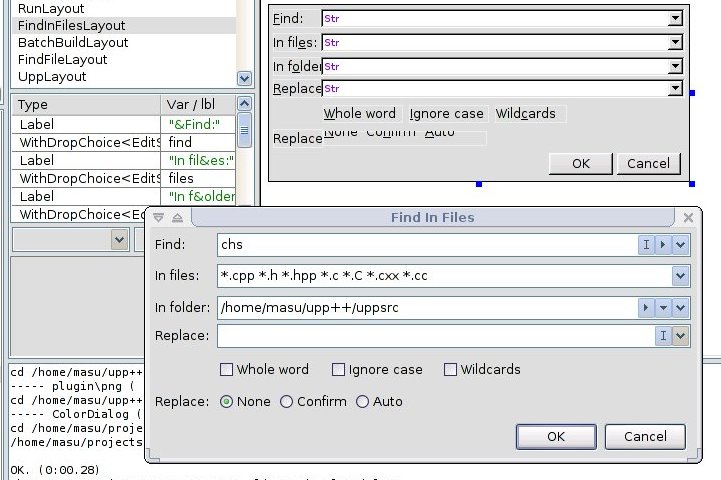Select the Confirm replace radio option
721x480 pixels.
[x=287, y=402]
